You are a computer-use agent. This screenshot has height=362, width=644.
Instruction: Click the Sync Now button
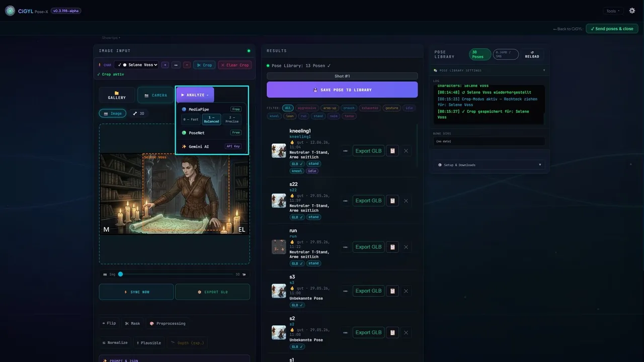click(x=136, y=292)
